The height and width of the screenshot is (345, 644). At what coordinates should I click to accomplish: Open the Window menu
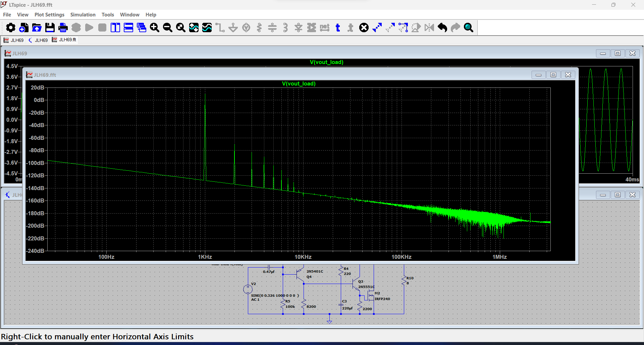click(130, 15)
